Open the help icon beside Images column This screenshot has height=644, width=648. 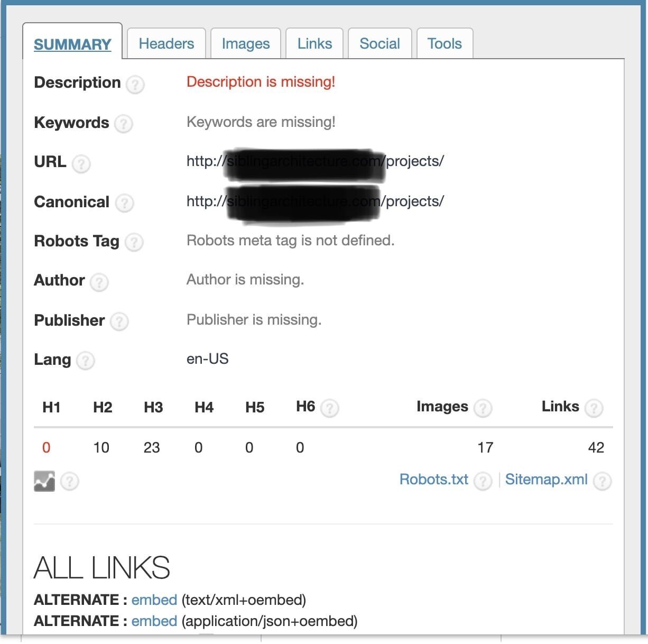coord(483,408)
